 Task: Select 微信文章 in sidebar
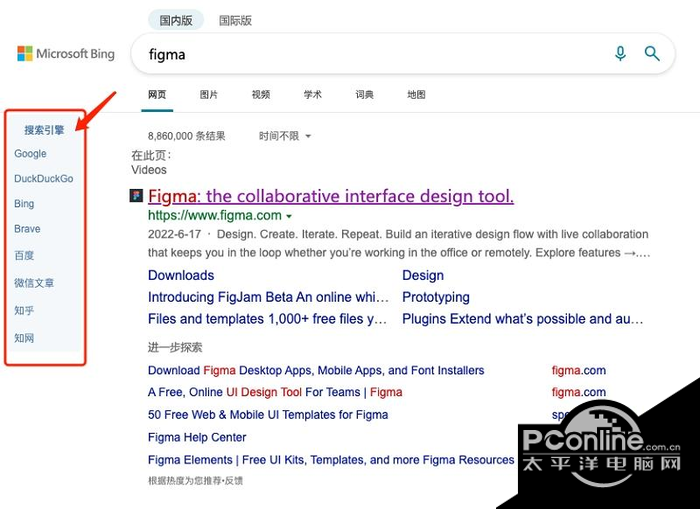pyautogui.click(x=34, y=283)
